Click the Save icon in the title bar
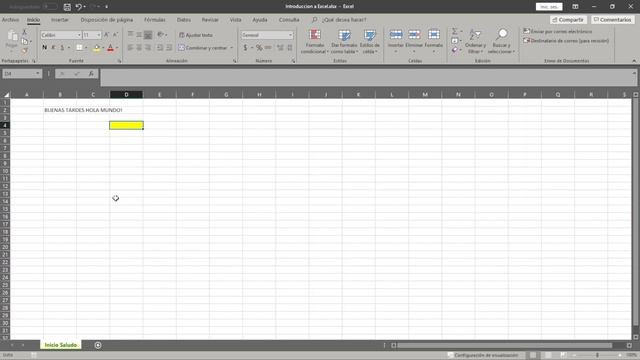The image size is (640, 360). (67, 7)
